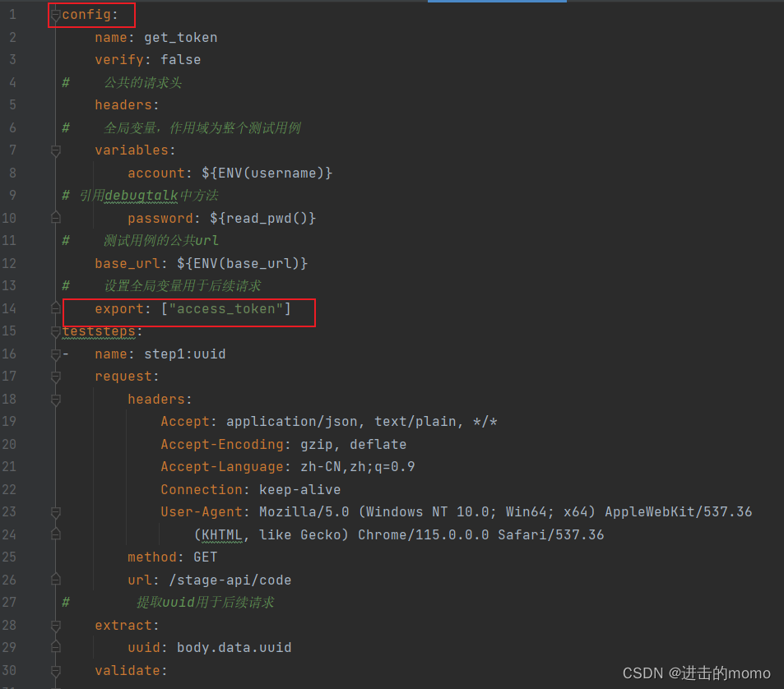Click the red-boxed export access_token line
The image size is (784, 689).
click(188, 308)
